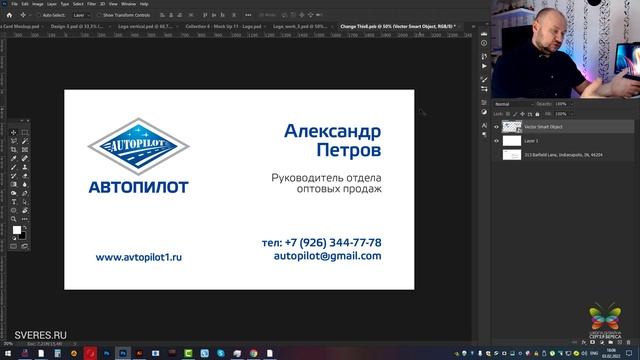Select the Brush tool
Viewport: 640px width, 360px height.
click(13, 167)
